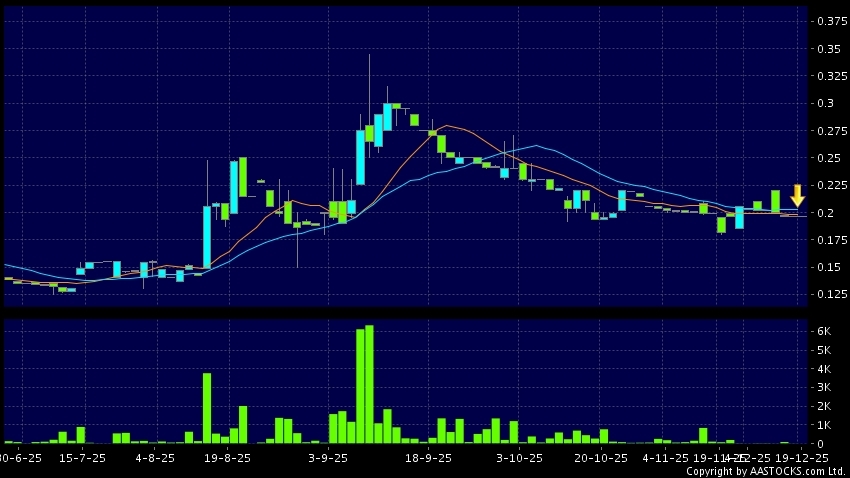Click the 0.375 price axis label
The width and height of the screenshot is (850, 478).
click(x=830, y=21)
